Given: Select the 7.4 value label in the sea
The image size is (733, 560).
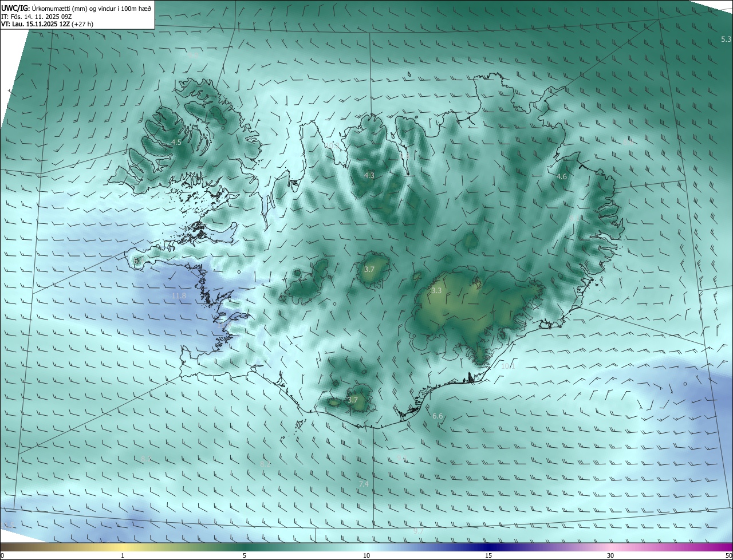Looking at the screenshot, I should coord(364,484).
